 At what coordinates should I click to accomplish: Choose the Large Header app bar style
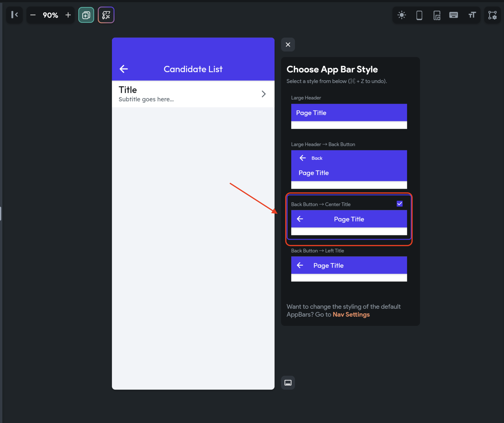coord(349,117)
